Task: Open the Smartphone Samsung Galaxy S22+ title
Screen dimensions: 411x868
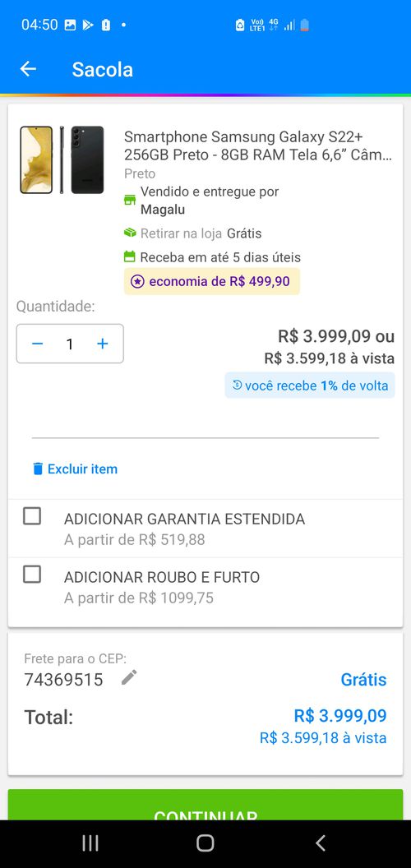Action: click(x=258, y=145)
